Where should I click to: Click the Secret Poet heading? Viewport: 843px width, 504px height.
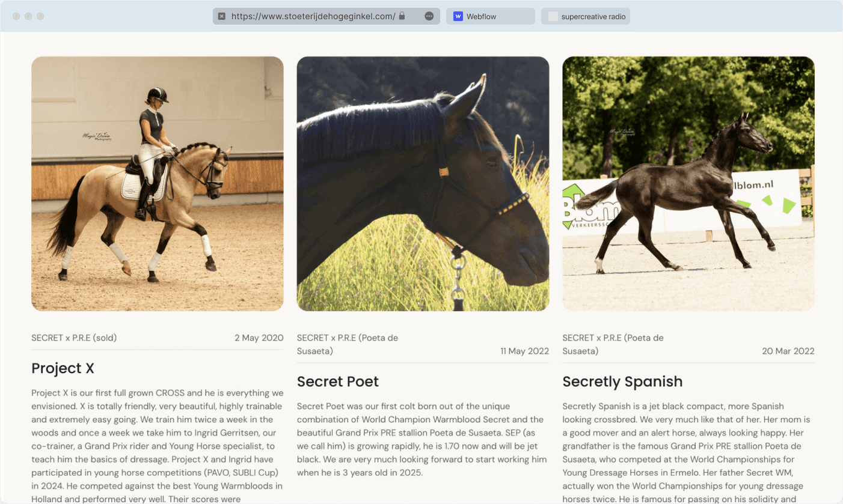pos(338,381)
